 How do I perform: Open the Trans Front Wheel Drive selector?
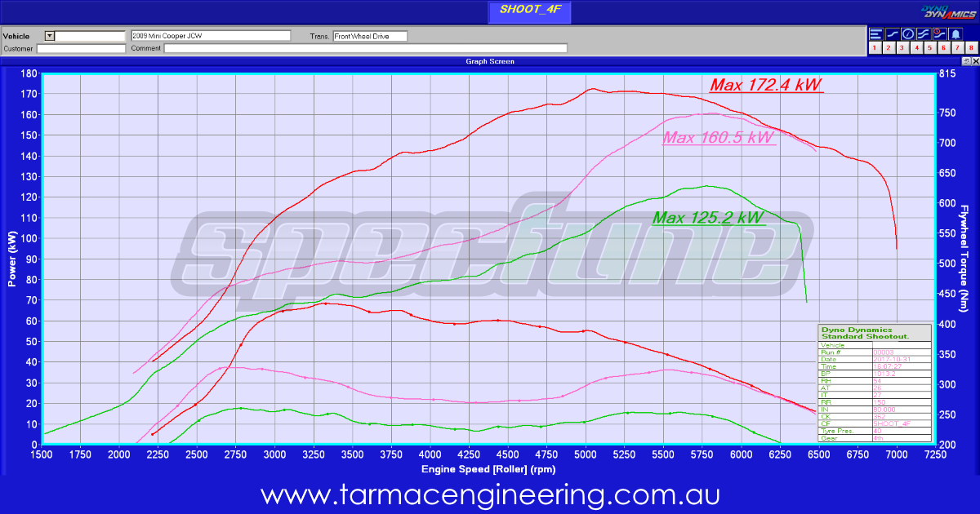(369, 35)
